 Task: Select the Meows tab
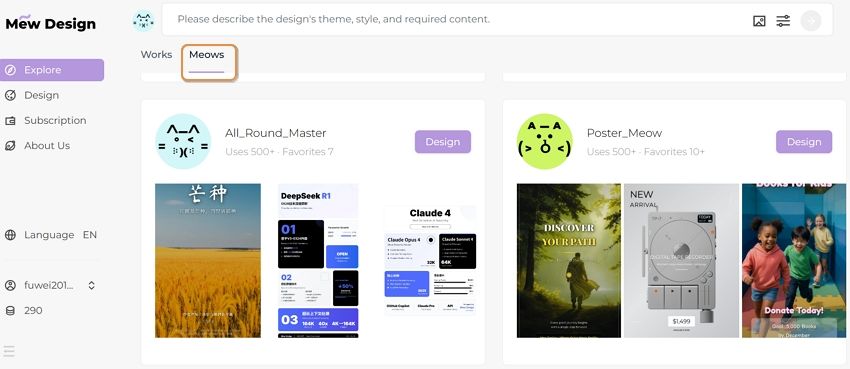(x=207, y=55)
